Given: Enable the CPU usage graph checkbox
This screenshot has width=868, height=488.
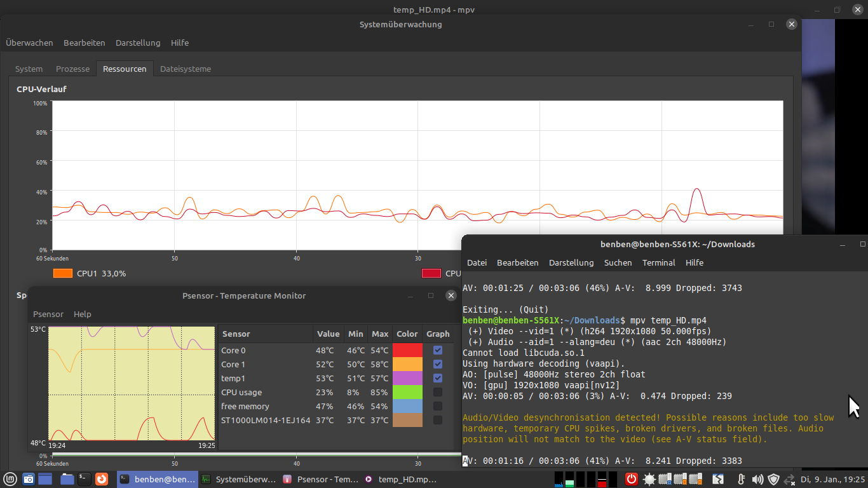Looking at the screenshot, I should (438, 392).
